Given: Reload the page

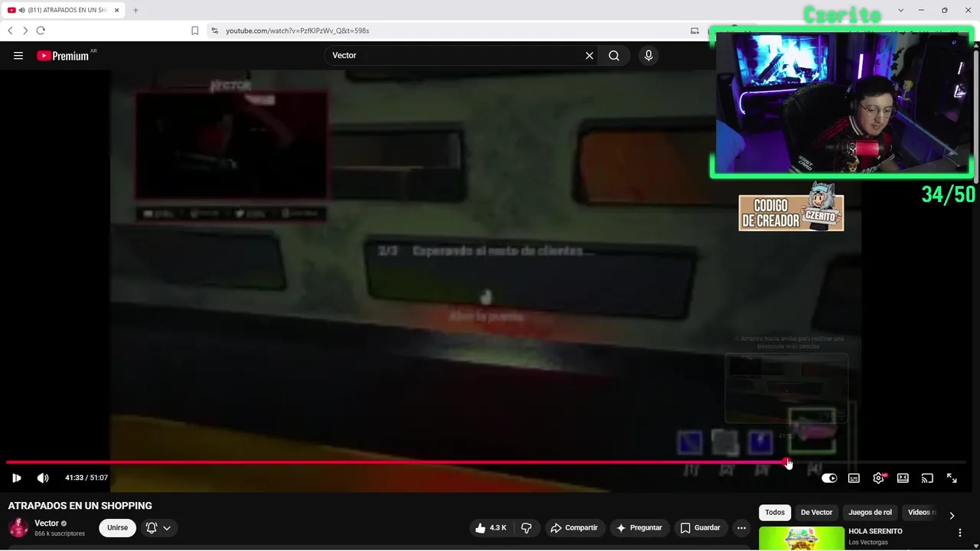Looking at the screenshot, I should point(41,31).
